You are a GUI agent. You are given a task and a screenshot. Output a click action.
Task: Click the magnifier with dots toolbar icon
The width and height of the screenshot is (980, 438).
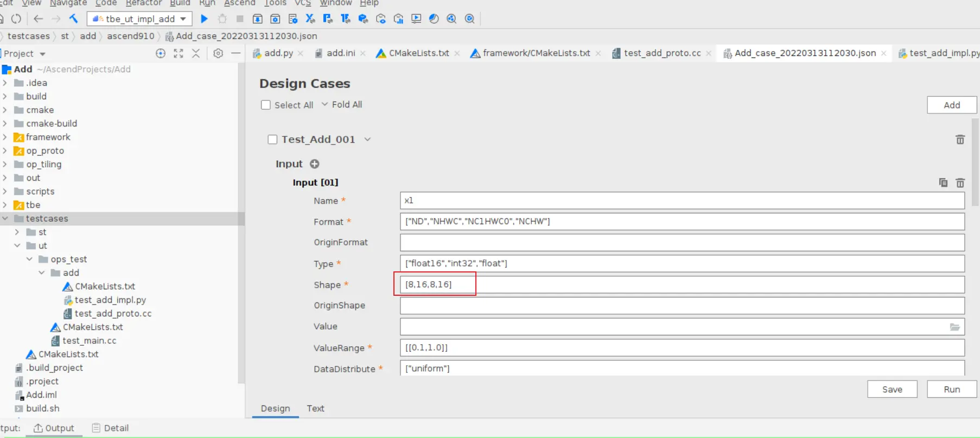(x=451, y=19)
